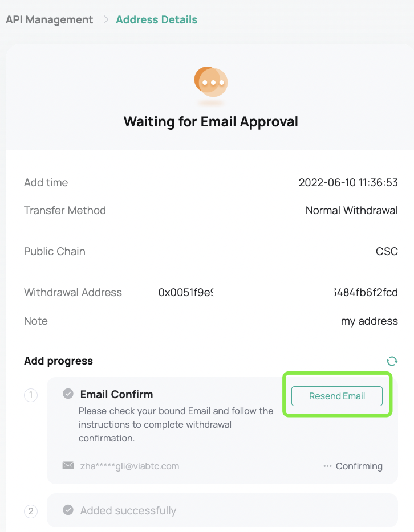Click the Confirming status text
Image resolution: width=414 pixels, height=532 pixels.
(x=359, y=466)
